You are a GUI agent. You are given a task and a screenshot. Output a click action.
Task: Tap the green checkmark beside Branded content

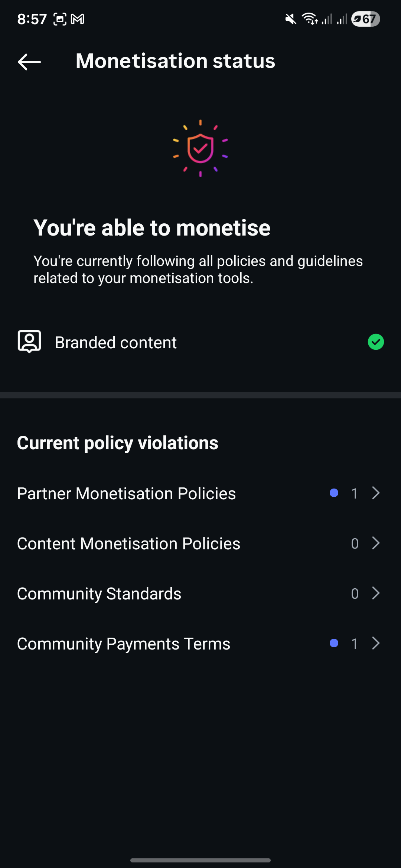tap(376, 342)
